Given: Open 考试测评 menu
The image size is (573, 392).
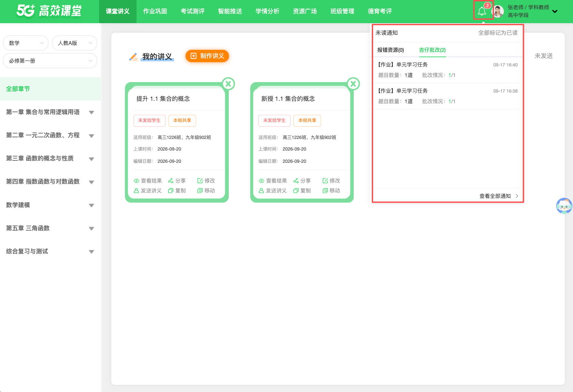Looking at the screenshot, I should pos(192,11).
